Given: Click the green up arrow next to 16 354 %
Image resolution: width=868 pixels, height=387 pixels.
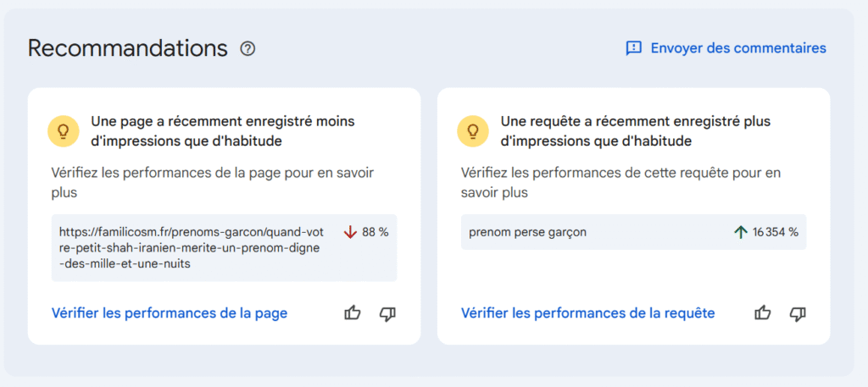Looking at the screenshot, I should pos(741,232).
